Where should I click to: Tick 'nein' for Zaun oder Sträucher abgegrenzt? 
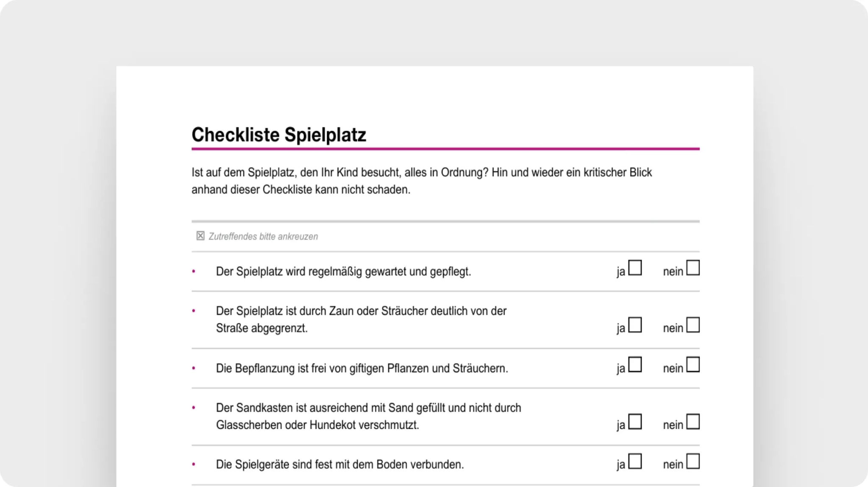pos(693,325)
